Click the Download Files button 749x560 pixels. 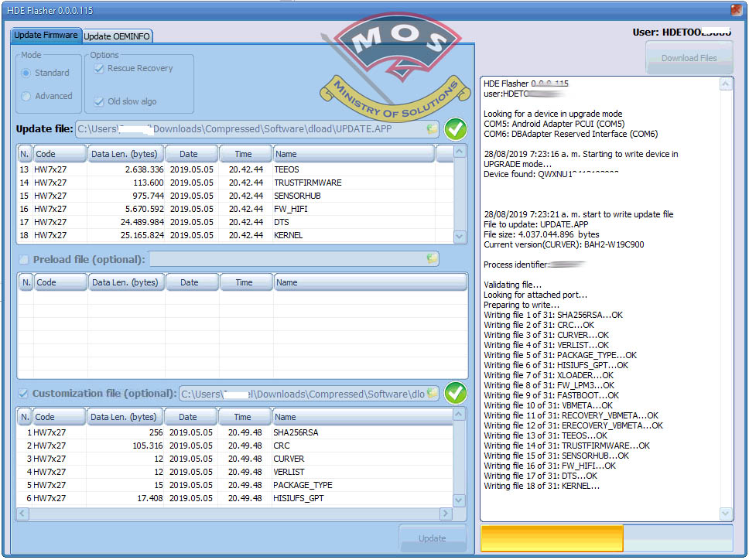pyautogui.click(x=688, y=57)
